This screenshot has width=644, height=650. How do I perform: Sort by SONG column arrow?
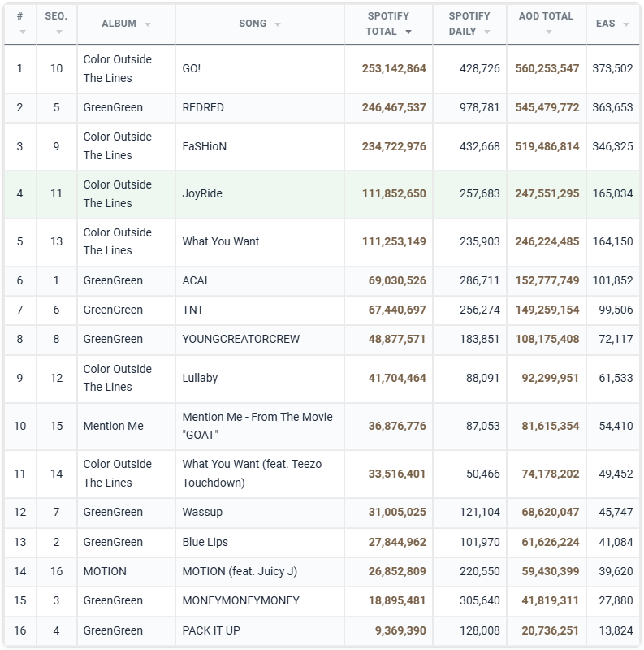point(278,24)
